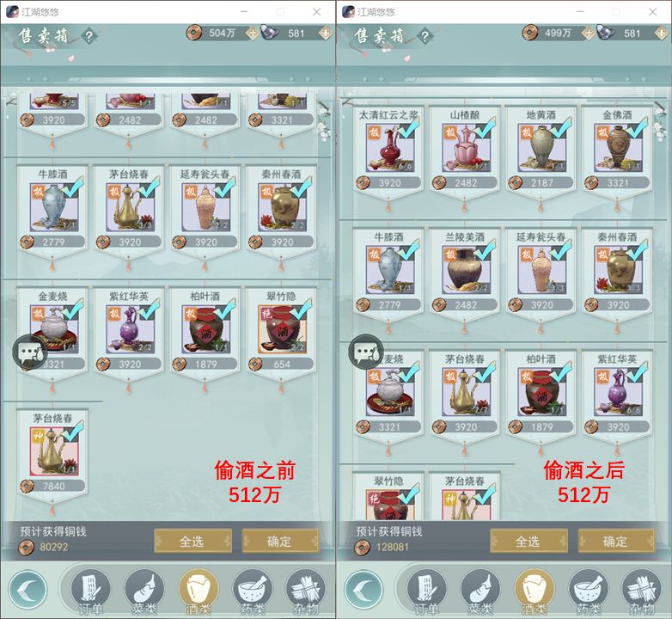Uncheck 地黄酒 item in right window
The height and width of the screenshot is (619, 672).
pyautogui.click(x=541, y=149)
